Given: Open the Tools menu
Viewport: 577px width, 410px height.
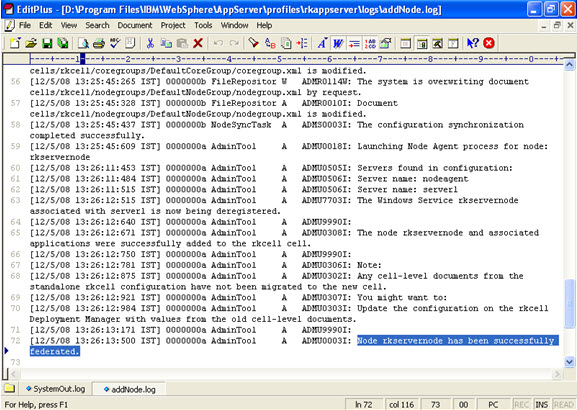Looking at the screenshot, I should click(x=203, y=25).
